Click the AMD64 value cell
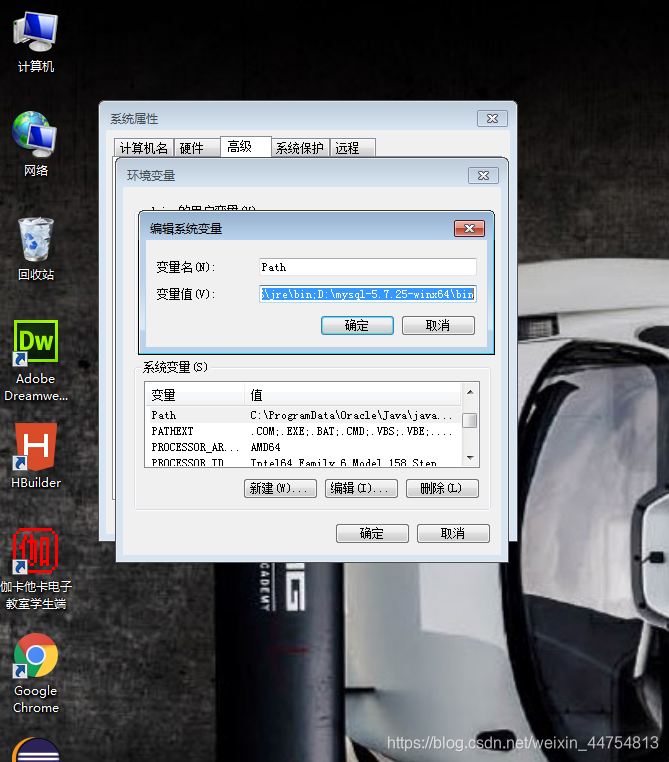This screenshot has height=762, width=669. point(265,447)
